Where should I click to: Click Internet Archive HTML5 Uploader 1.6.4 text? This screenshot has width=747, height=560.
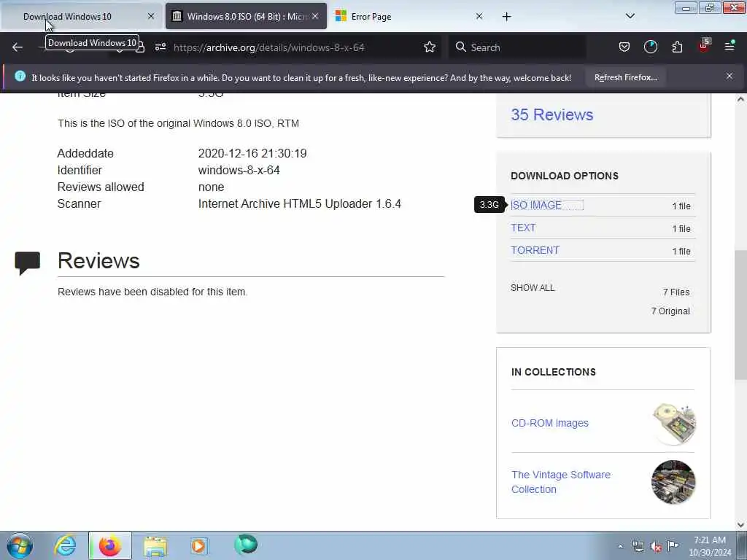point(300,204)
